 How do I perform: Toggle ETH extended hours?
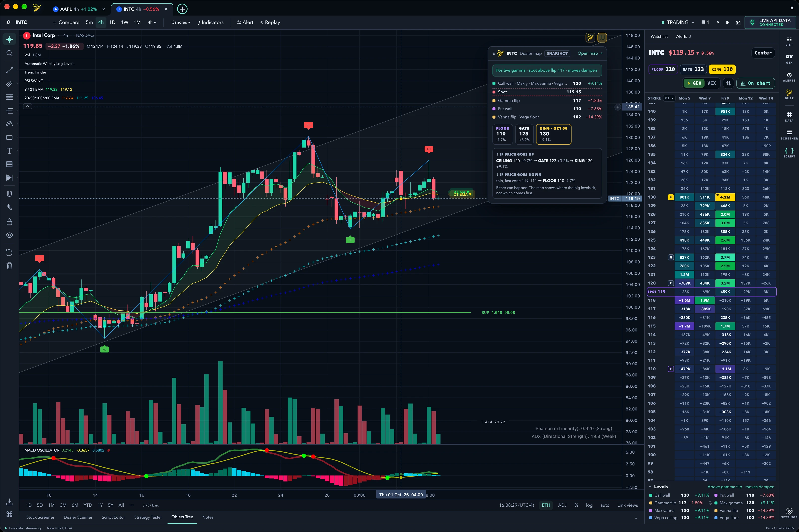546,505
